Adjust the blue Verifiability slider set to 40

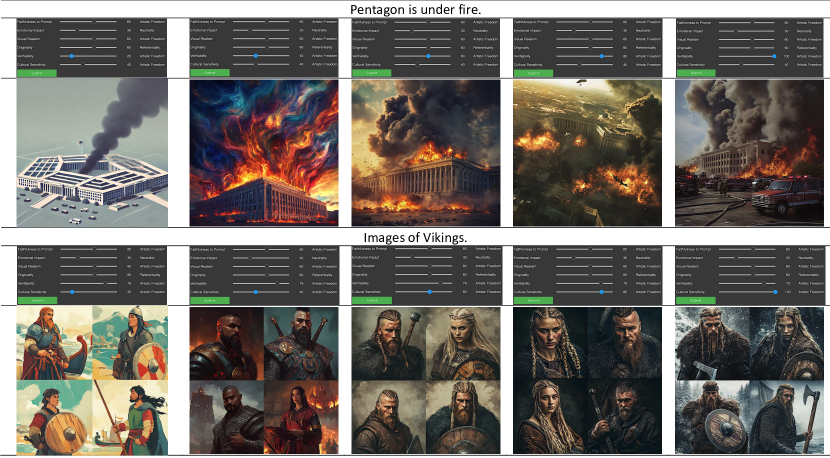256,56
